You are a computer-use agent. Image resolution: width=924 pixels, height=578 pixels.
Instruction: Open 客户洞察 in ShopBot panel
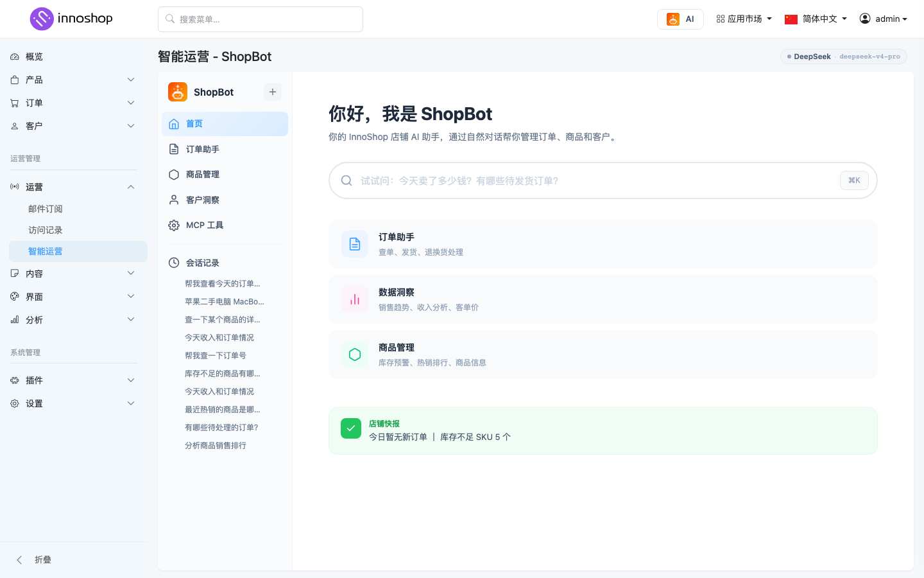(225, 200)
